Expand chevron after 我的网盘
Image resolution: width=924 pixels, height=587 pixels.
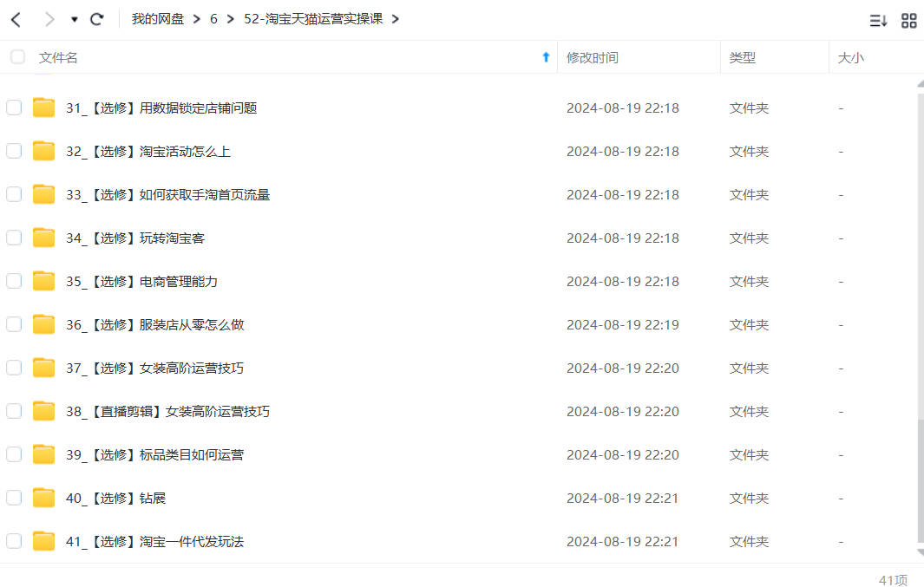tap(196, 19)
